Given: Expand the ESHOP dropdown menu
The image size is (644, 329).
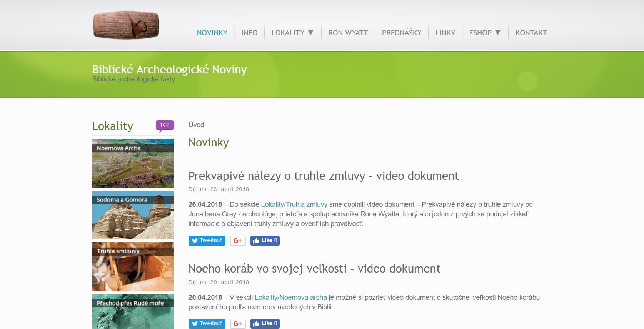Looking at the screenshot, I should click(485, 33).
